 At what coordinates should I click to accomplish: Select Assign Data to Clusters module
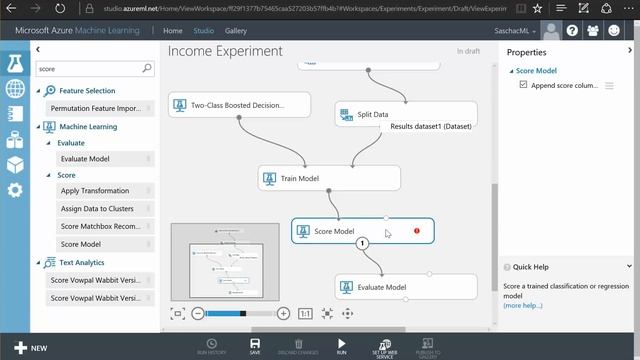point(105,209)
